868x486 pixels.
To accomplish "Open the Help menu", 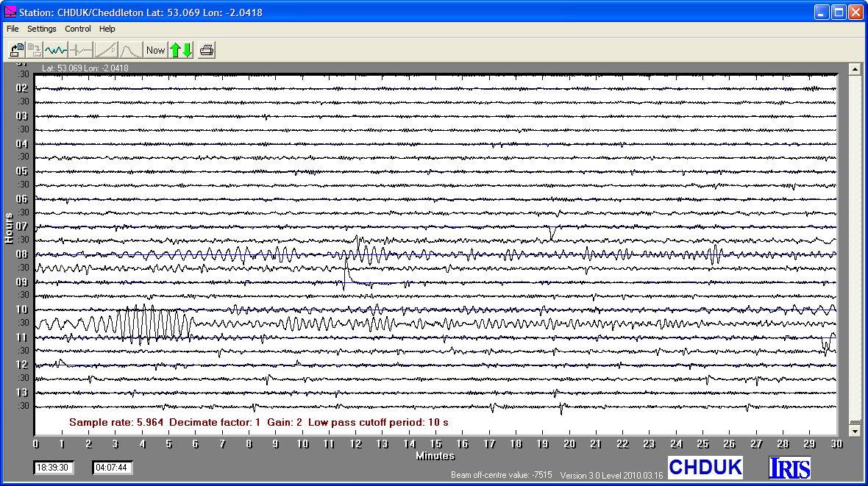I will (107, 29).
